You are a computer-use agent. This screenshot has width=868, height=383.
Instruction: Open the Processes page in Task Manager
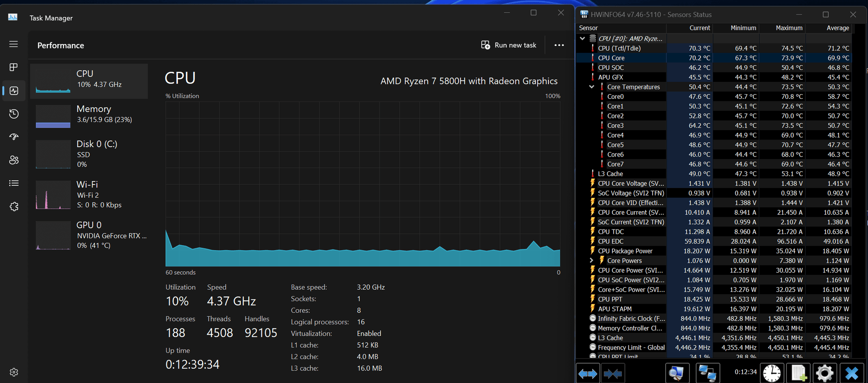pyautogui.click(x=14, y=67)
